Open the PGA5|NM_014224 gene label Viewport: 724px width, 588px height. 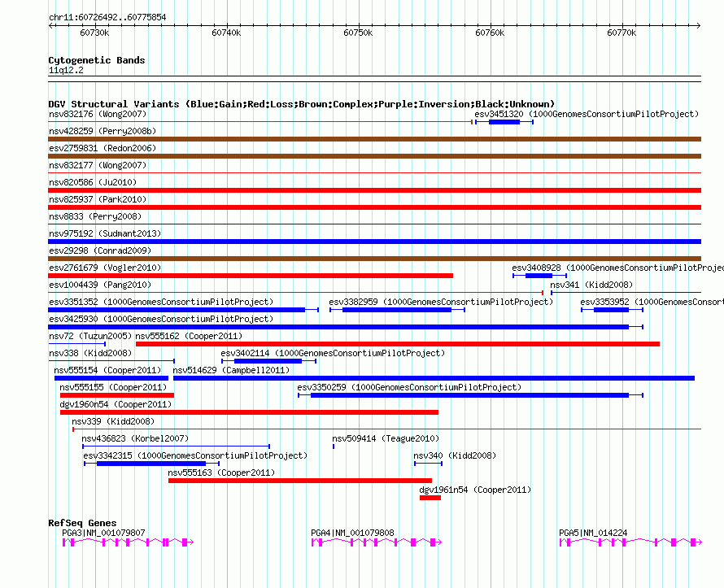pos(593,533)
